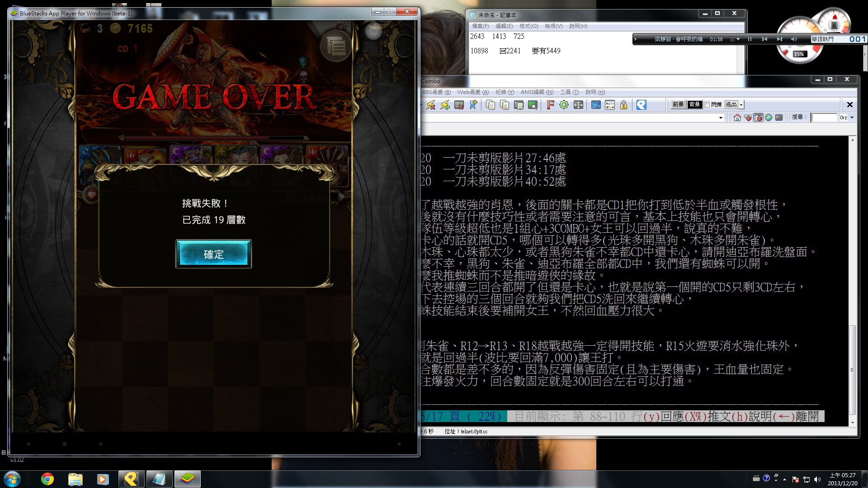
Task: Click the lock icon in PCMan toolbar
Action: tap(624, 105)
